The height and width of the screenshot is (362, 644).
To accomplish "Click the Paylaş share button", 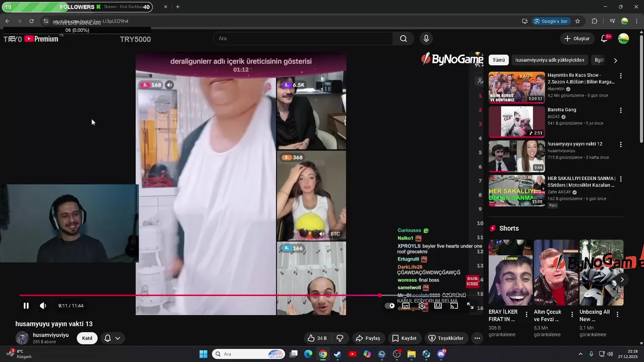I will [367, 338].
